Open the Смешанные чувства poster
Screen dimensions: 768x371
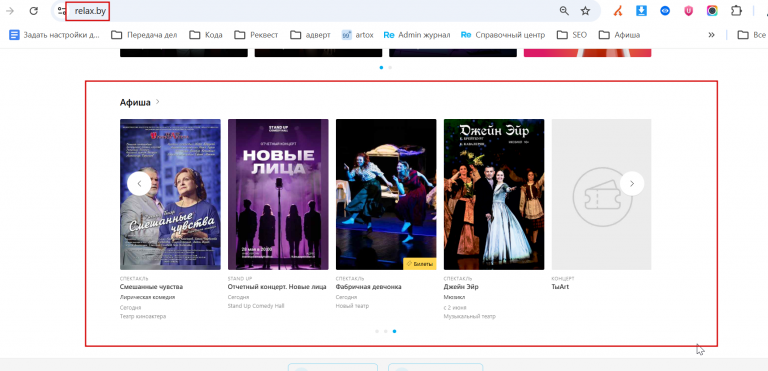pyautogui.click(x=170, y=194)
